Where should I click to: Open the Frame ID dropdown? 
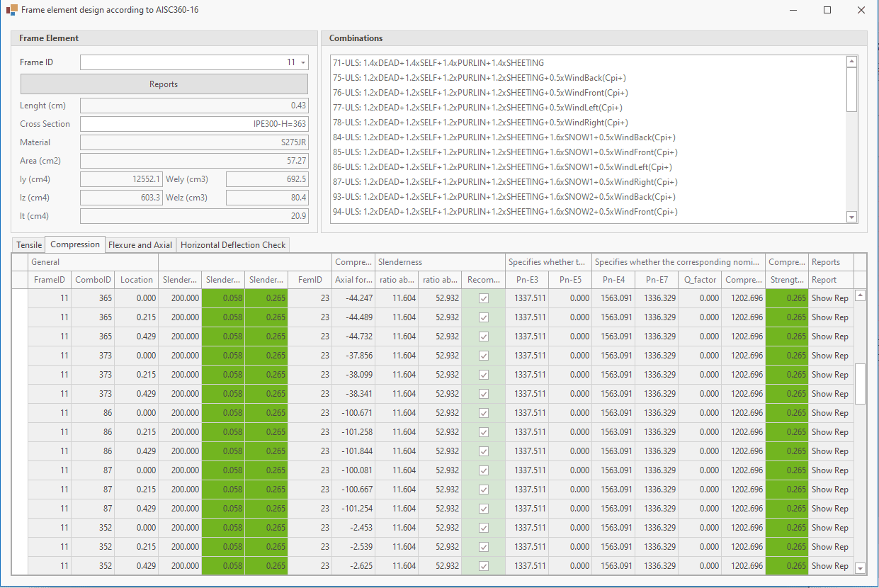coord(303,62)
